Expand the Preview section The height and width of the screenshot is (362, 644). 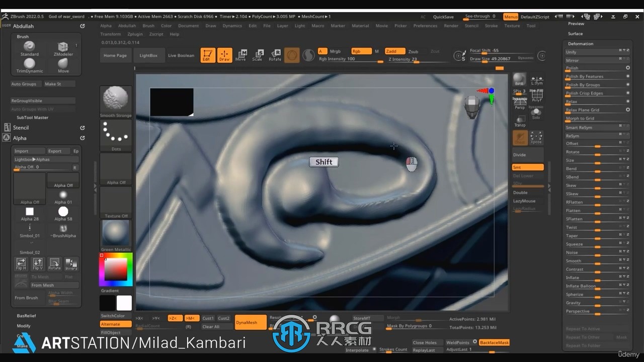pyautogui.click(x=576, y=24)
